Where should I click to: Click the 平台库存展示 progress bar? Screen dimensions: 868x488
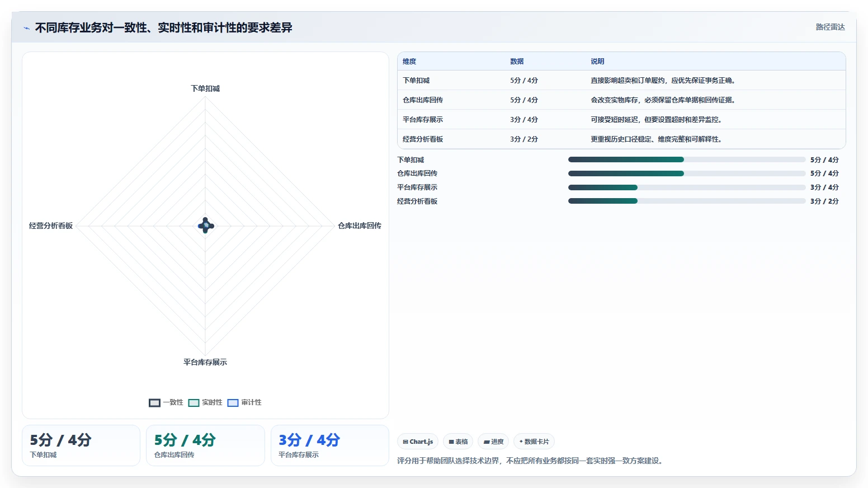tap(687, 187)
